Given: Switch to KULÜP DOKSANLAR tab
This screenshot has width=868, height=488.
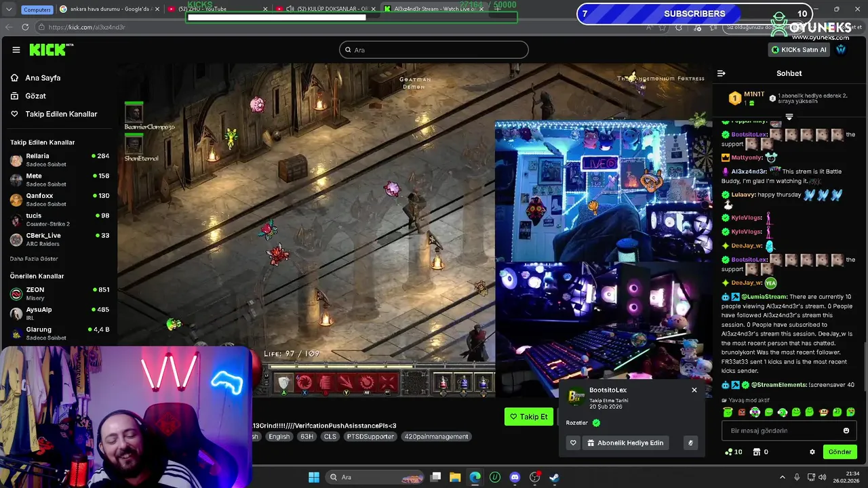Looking at the screenshot, I should pyautogui.click(x=325, y=9).
